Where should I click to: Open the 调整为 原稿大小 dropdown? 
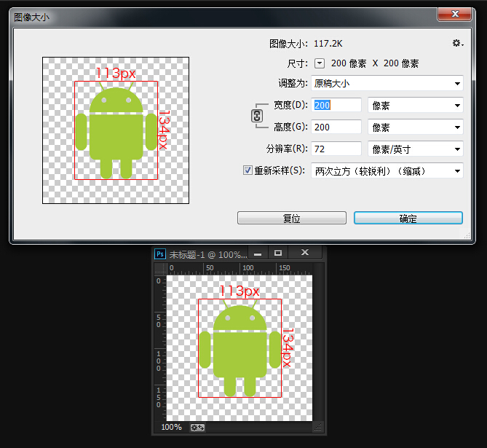click(387, 83)
